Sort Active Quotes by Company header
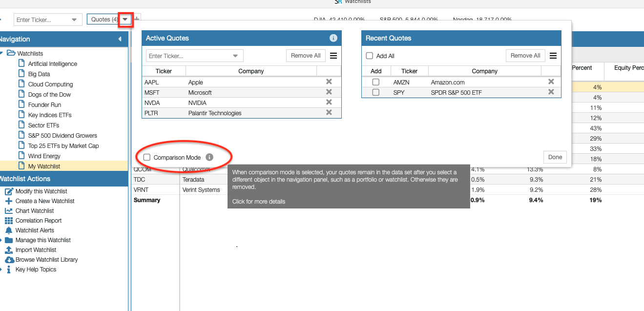This screenshot has width=644, height=311. 251,71
